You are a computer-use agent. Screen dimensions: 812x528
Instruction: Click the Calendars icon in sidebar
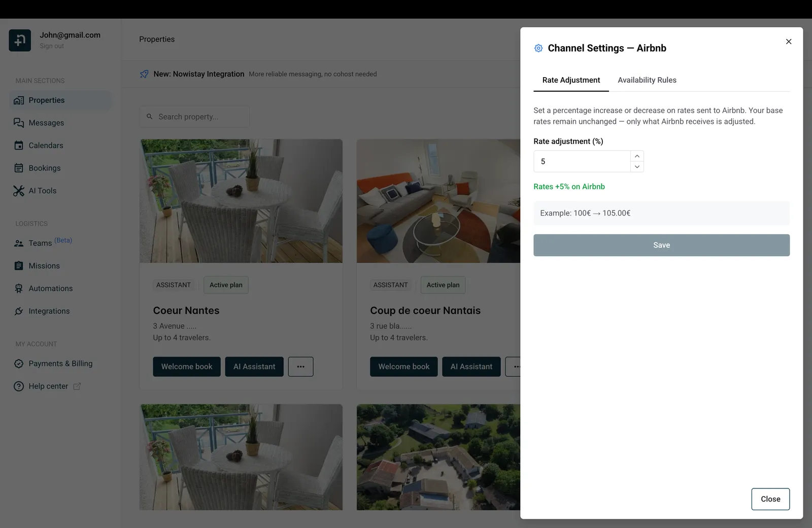[x=19, y=146]
